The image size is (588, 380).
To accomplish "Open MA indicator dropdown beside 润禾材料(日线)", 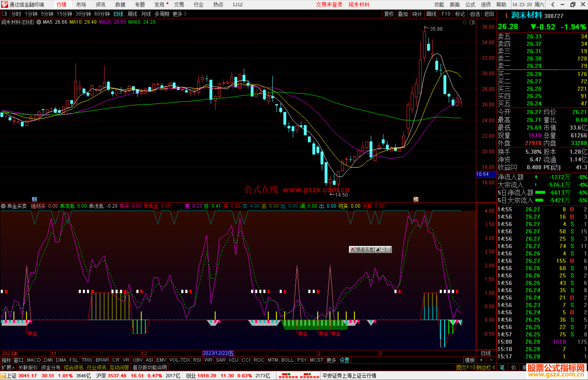I will [x=39, y=22].
